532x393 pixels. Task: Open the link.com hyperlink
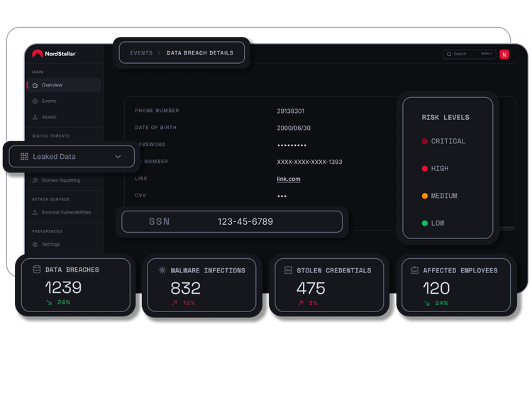point(289,179)
